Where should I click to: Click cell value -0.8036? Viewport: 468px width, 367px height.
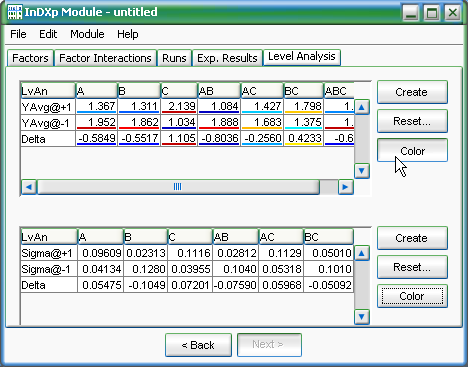click(219, 139)
